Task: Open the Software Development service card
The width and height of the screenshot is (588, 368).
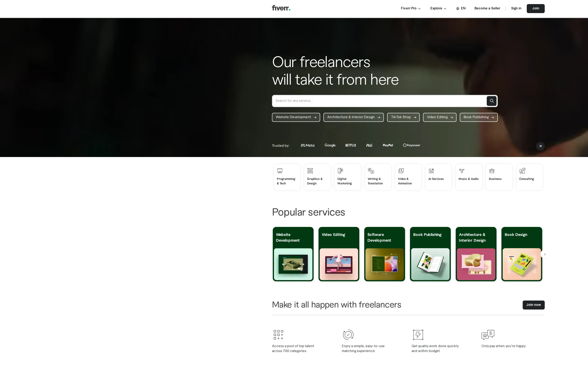Action: [384, 254]
